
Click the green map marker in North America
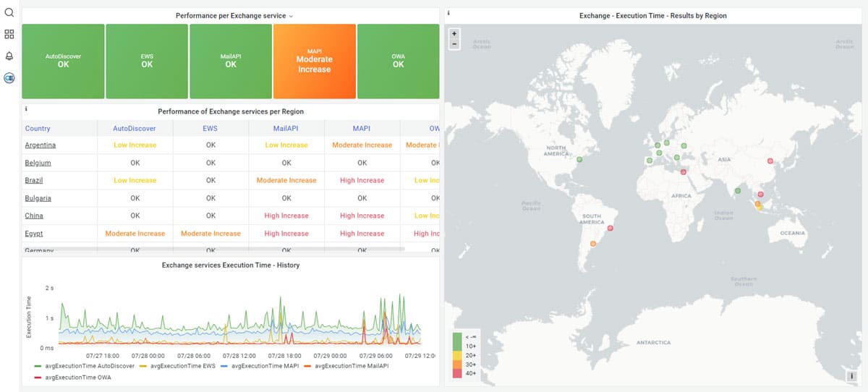(x=579, y=159)
